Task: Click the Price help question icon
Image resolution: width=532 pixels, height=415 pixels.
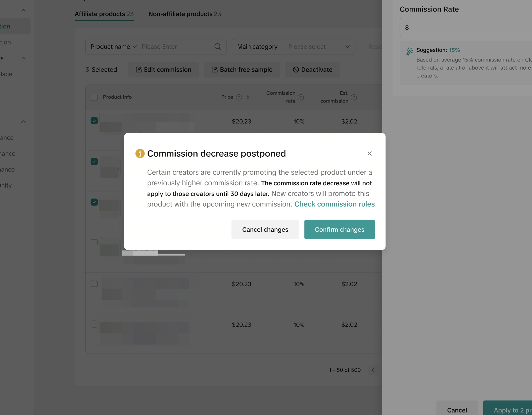Action: click(x=239, y=97)
